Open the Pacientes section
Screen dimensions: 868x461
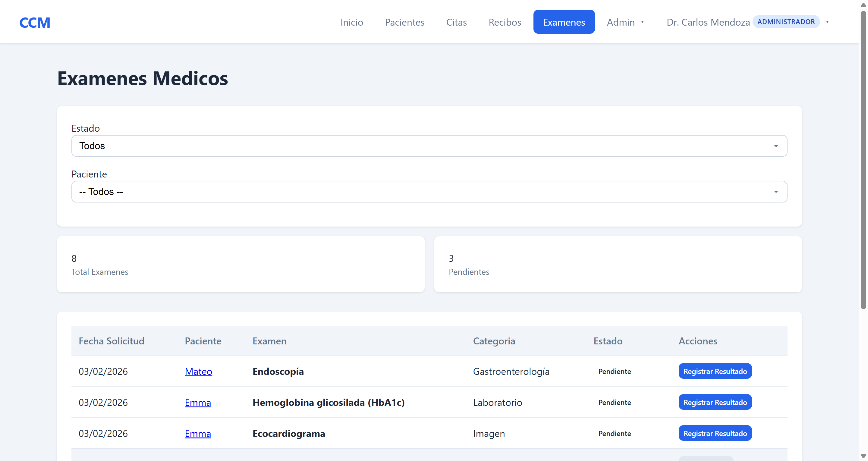click(404, 22)
